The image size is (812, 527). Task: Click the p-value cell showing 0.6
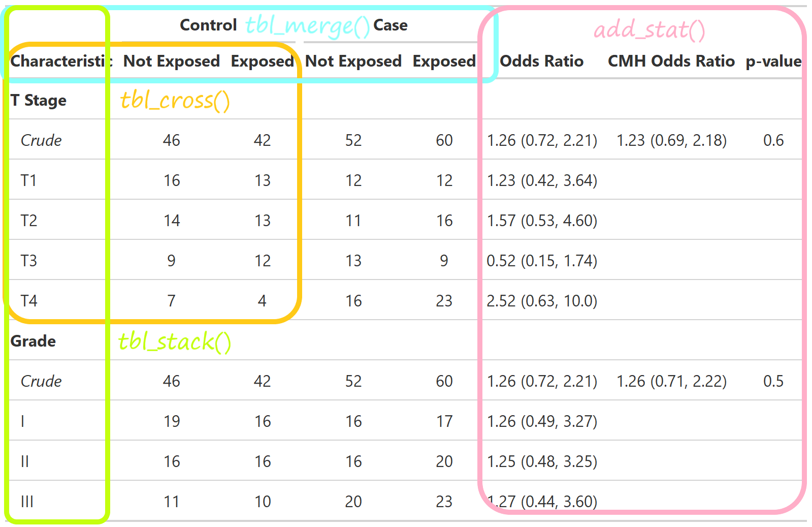pyautogui.click(x=773, y=140)
